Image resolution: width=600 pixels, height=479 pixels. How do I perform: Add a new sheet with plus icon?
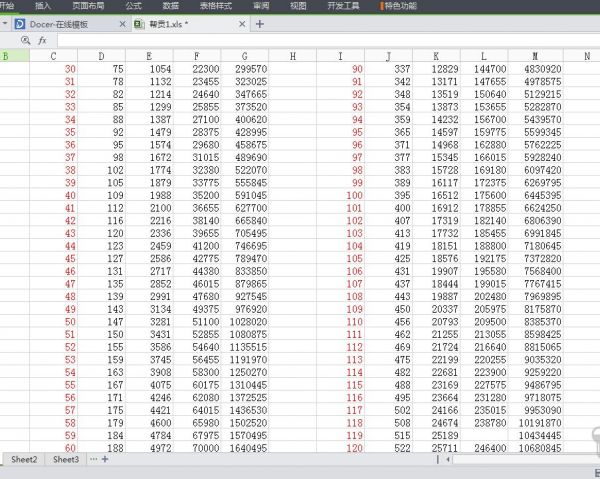[x=105, y=459]
